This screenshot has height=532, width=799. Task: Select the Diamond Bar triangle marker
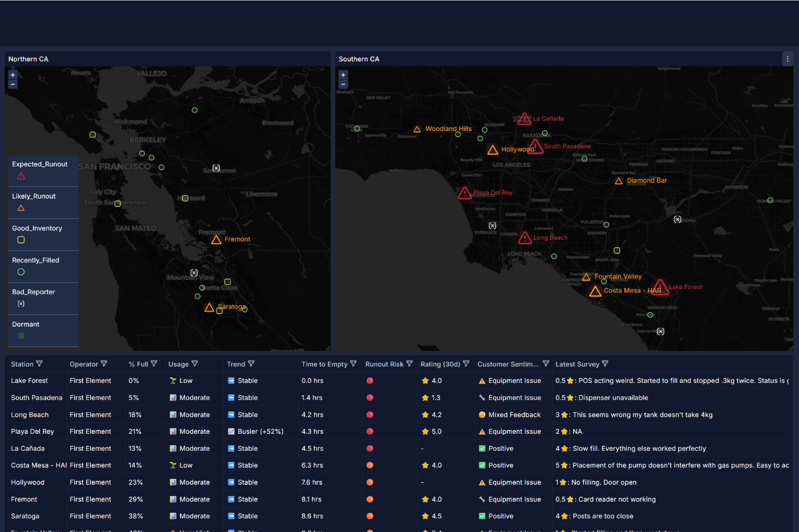(x=619, y=181)
